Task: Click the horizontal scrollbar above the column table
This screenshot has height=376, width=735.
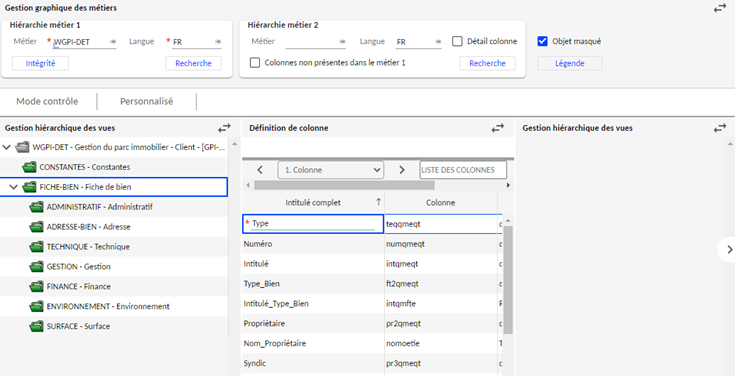Action: 344,185
